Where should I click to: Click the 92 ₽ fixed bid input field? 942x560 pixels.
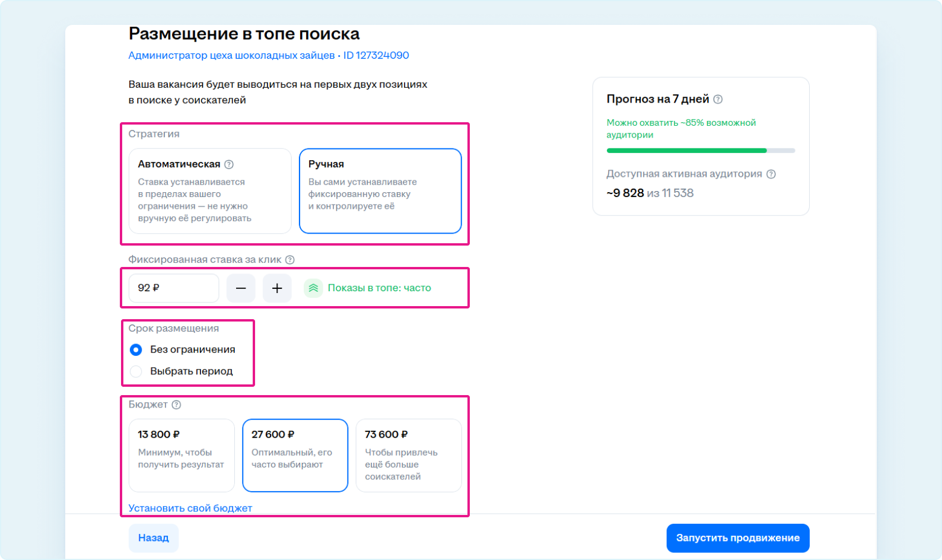click(x=173, y=288)
